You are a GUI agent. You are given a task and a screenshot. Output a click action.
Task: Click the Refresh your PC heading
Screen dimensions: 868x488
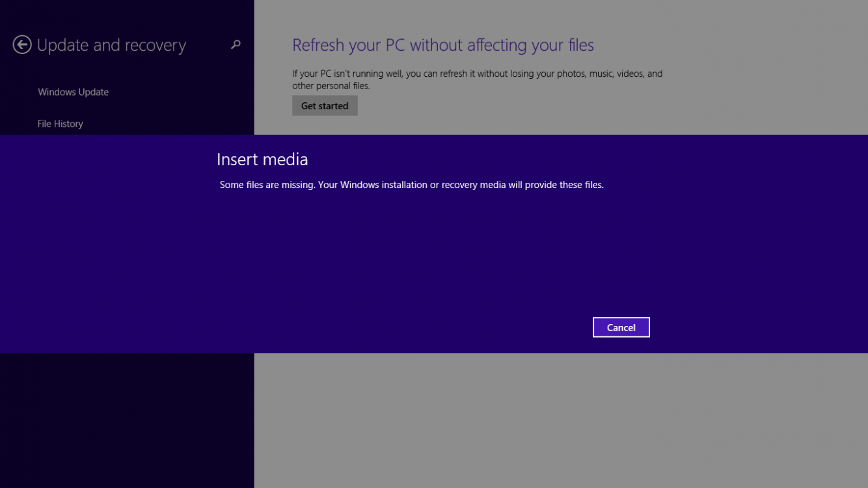(x=442, y=45)
